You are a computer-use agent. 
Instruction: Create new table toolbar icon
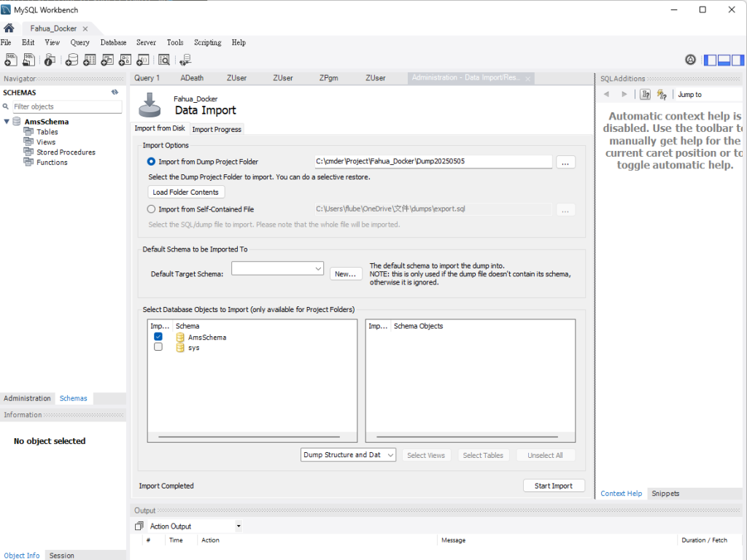pos(90,60)
